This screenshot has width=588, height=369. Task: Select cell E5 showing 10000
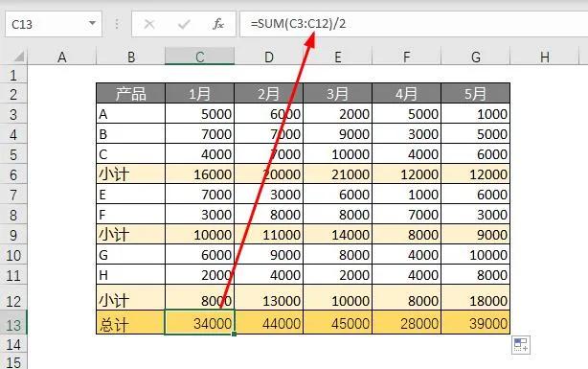coord(337,154)
